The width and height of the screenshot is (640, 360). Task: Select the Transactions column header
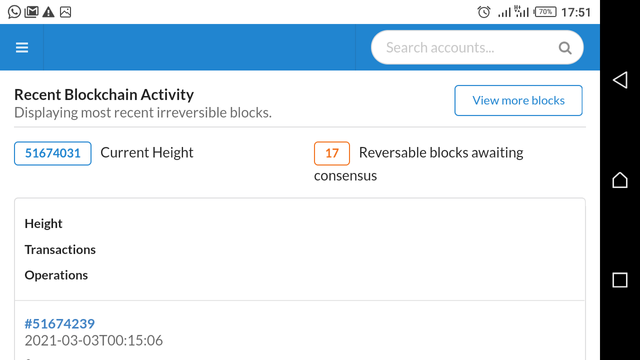pos(60,249)
